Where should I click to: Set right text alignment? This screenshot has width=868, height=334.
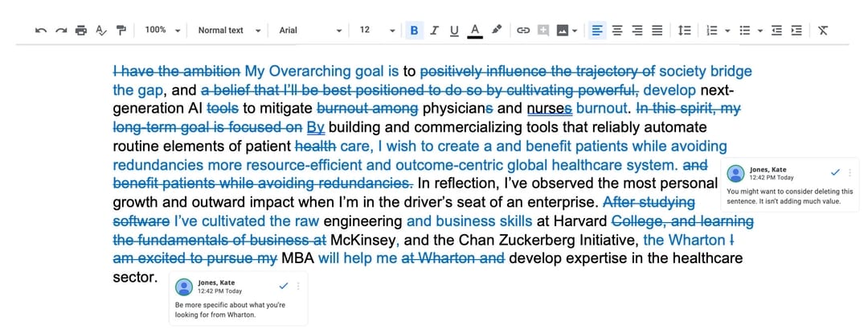(x=637, y=31)
